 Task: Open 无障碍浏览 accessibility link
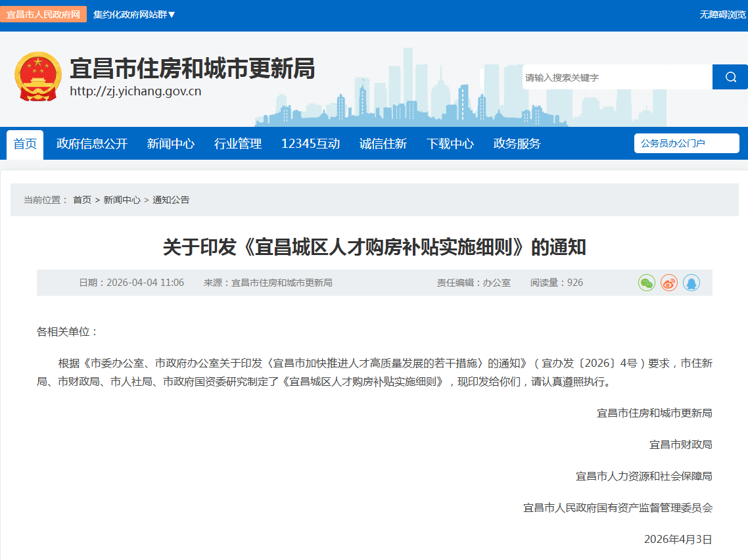[722, 14]
